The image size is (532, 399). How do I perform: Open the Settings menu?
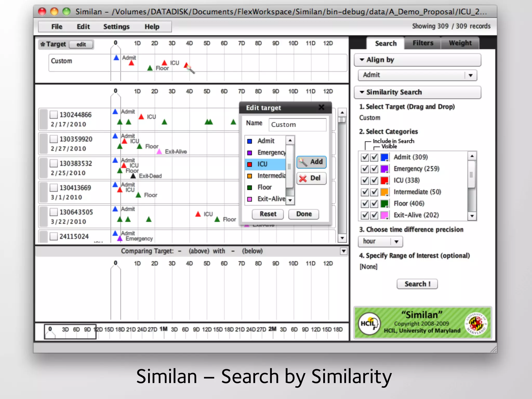coord(116,27)
